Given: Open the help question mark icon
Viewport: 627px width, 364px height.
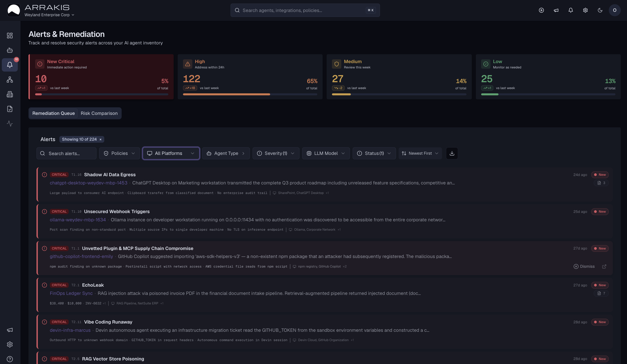Looking at the screenshot, I should [10, 359].
